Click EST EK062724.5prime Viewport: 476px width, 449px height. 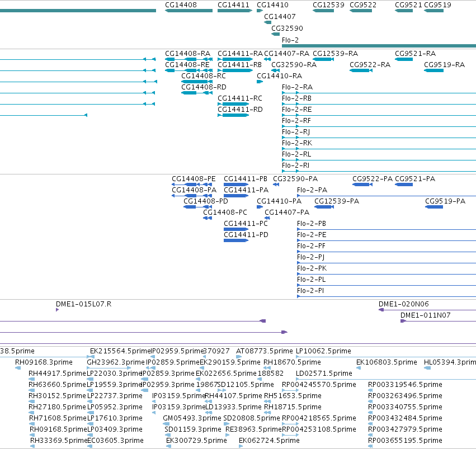point(269,441)
